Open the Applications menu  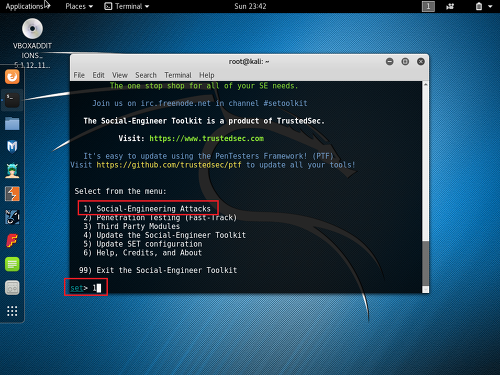click(x=24, y=6)
